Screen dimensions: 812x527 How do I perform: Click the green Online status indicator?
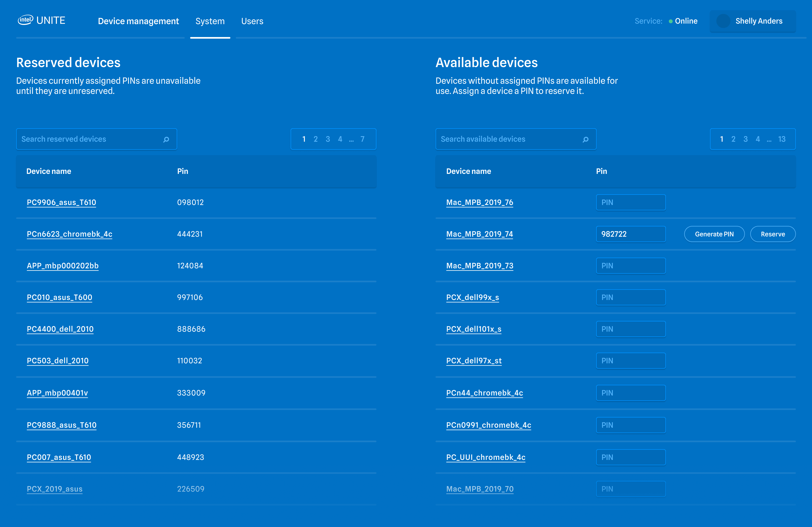point(671,21)
